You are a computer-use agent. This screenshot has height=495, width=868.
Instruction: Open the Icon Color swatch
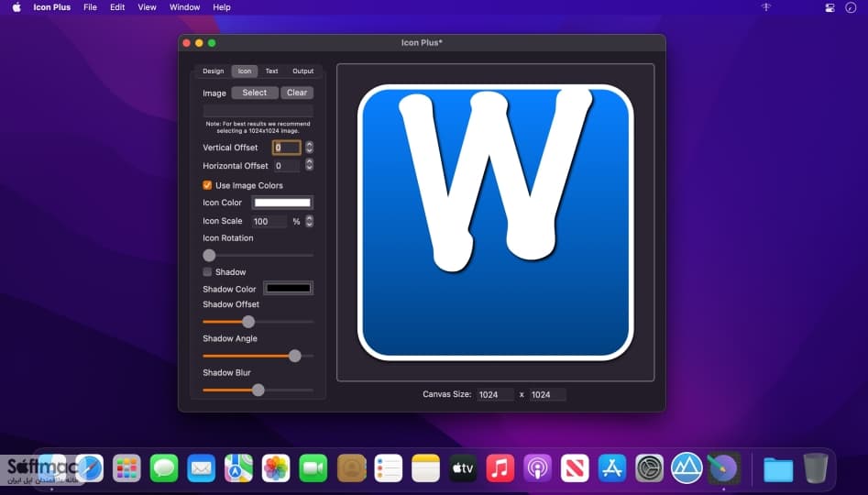coord(282,203)
